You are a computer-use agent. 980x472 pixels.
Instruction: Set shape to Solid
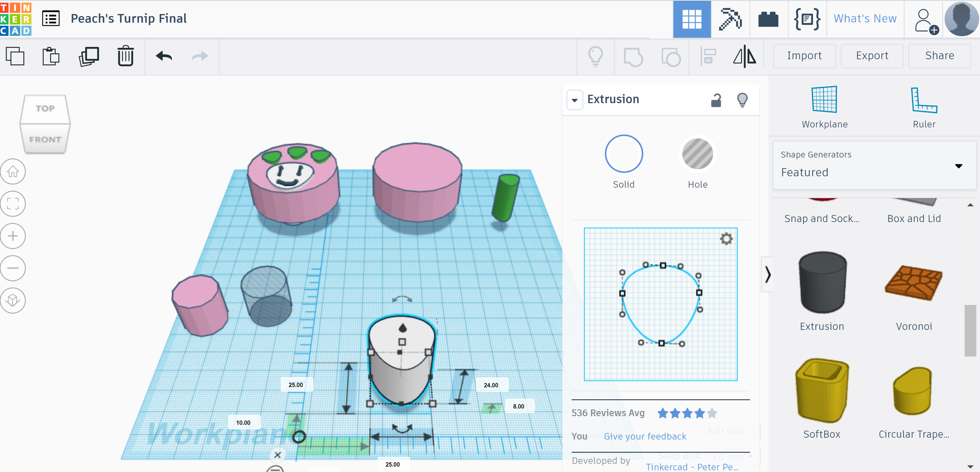[x=624, y=154]
